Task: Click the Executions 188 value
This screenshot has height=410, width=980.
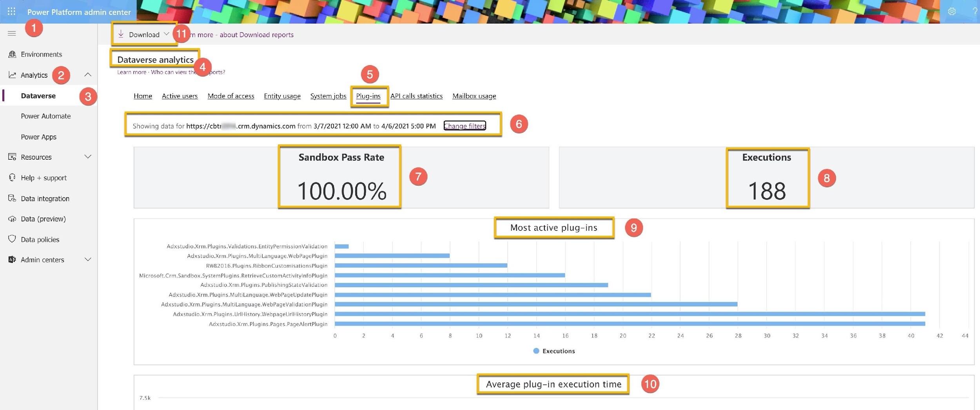Action: 767,191
